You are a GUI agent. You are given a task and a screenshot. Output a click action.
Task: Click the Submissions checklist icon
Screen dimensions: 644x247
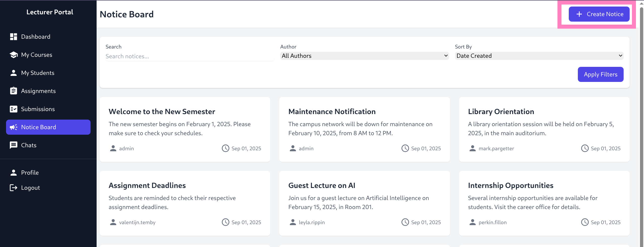pos(14,109)
